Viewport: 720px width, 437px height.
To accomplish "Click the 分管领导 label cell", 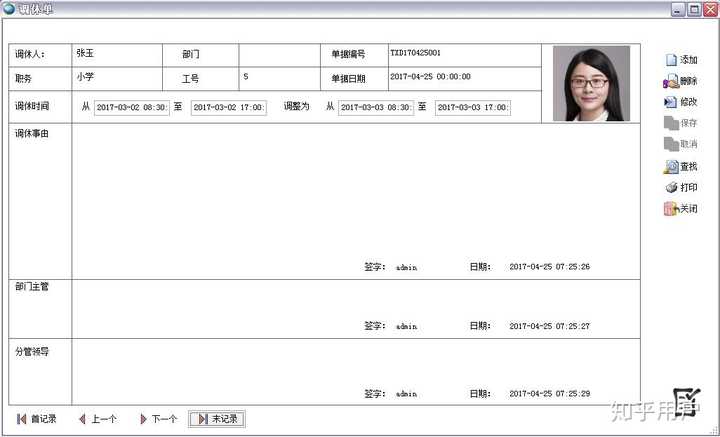I will [40, 372].
